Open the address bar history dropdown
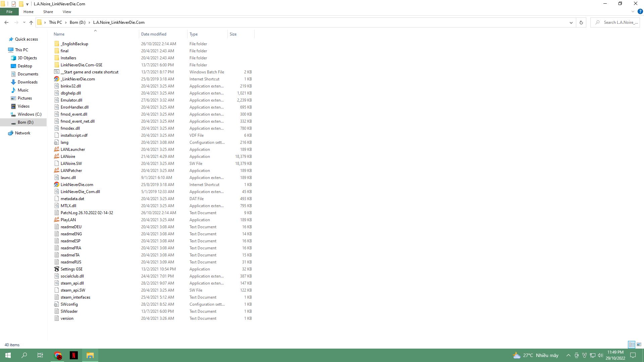 point(571,22)
